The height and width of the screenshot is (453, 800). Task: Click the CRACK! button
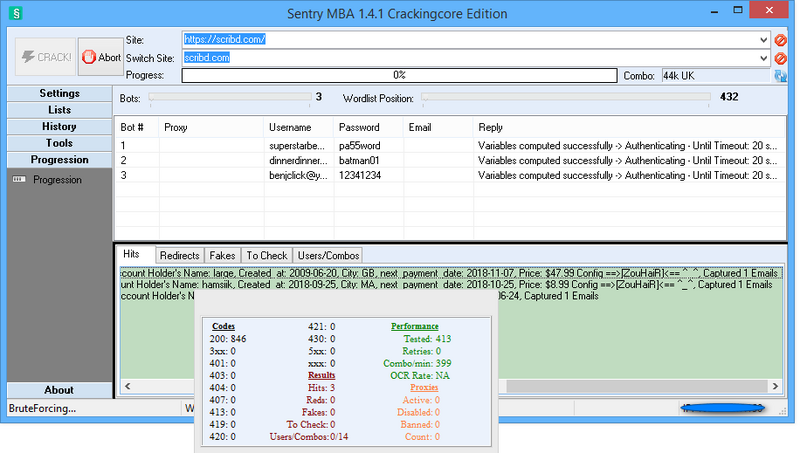coord(45,57)
